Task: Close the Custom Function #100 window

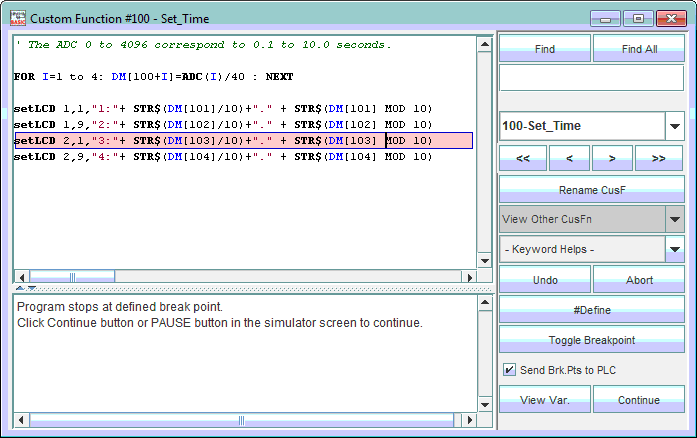Action: [671, 19]
